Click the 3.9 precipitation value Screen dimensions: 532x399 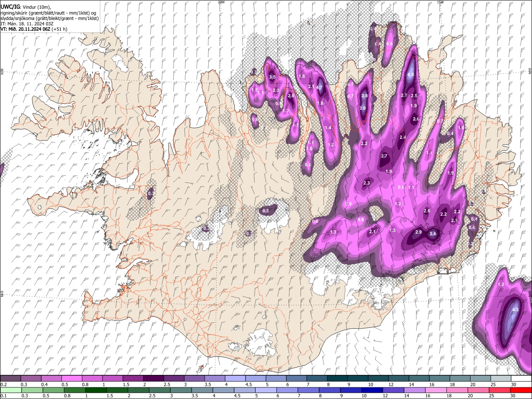pos(362,108)
